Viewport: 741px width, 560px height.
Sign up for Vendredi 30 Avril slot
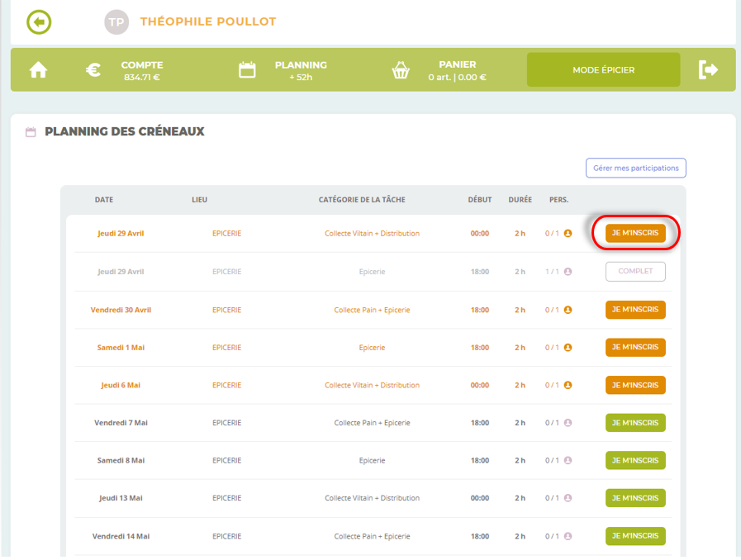click(x=634, y=310)
